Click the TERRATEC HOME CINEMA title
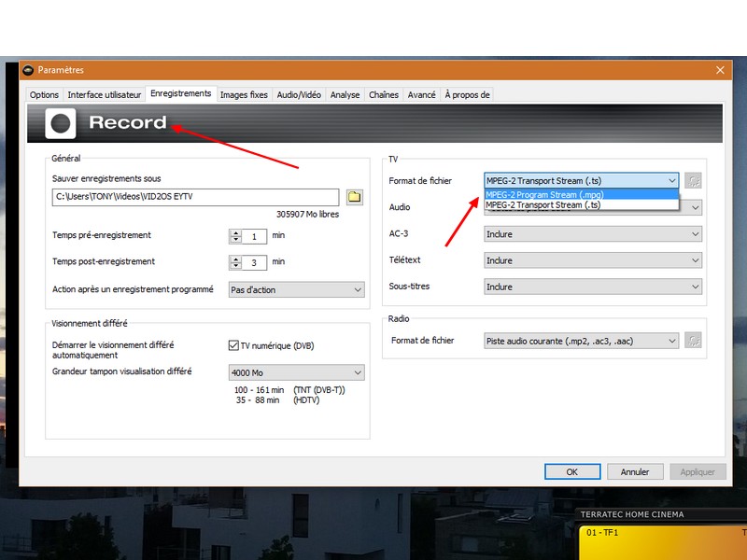 click(632, 514)
